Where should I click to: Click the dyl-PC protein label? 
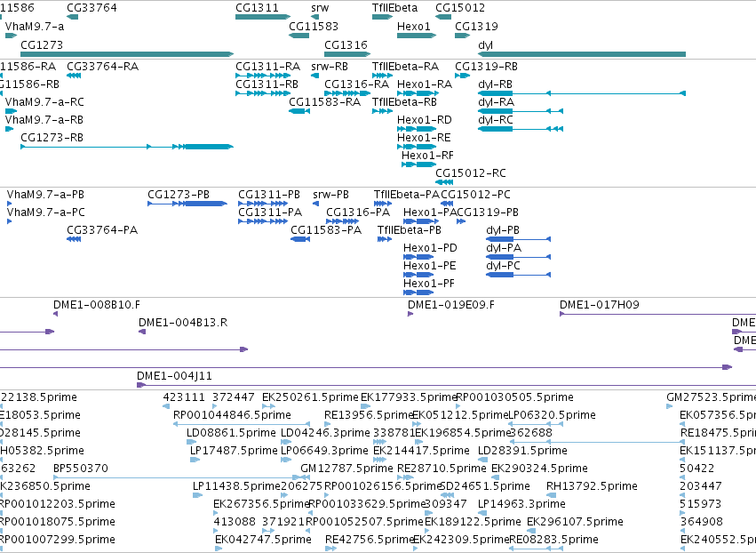click(x=504, y=266)
